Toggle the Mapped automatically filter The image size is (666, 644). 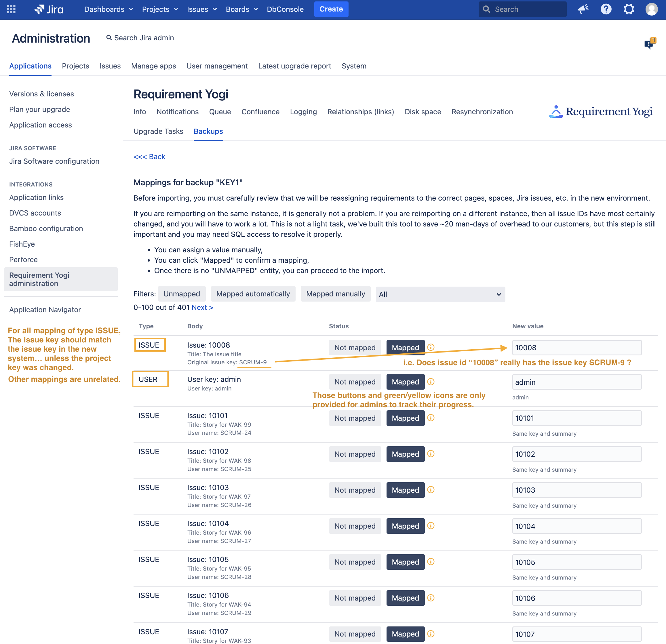coord(253,294)
